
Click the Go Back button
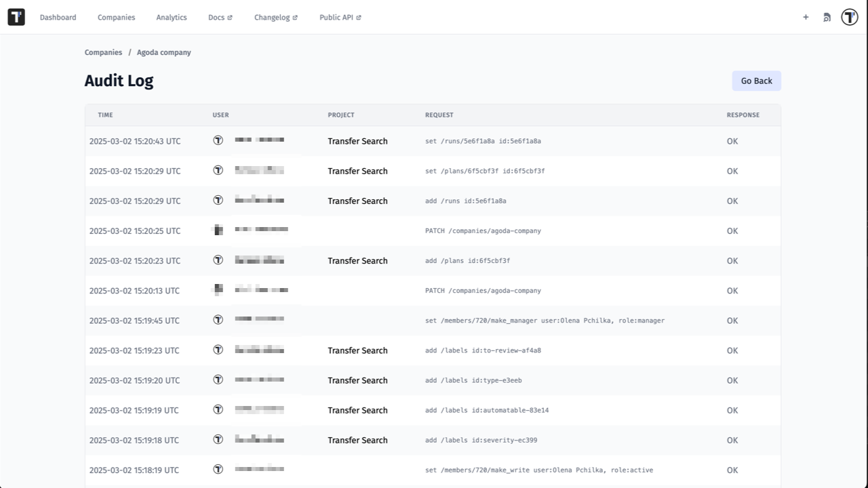[x=756, y=81]
